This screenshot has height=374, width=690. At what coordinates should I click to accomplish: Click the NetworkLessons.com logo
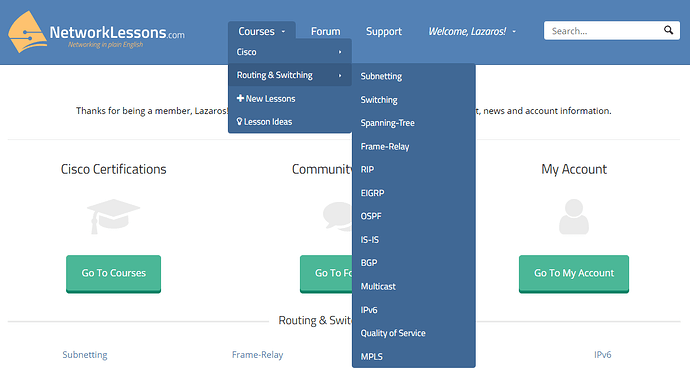point(96,33)
